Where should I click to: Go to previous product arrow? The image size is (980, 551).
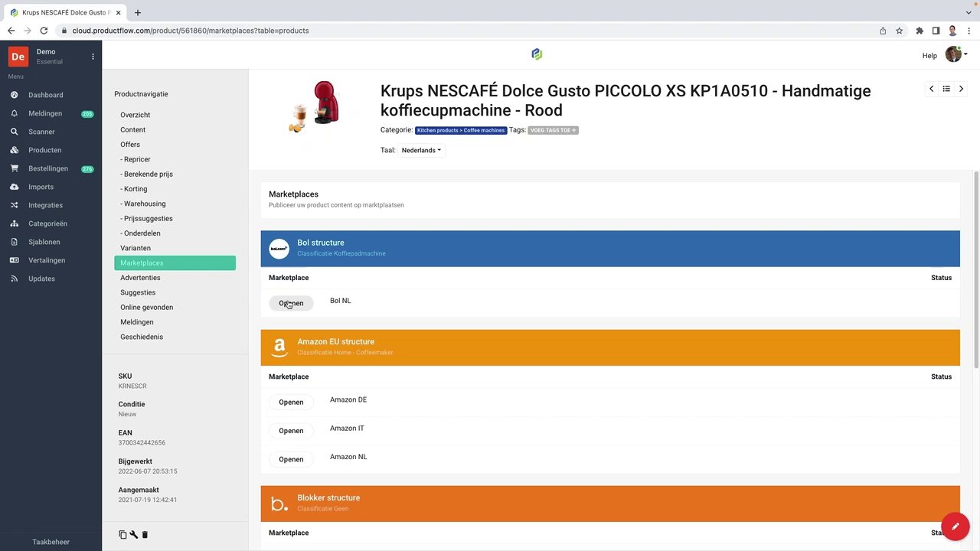point(931,89)
